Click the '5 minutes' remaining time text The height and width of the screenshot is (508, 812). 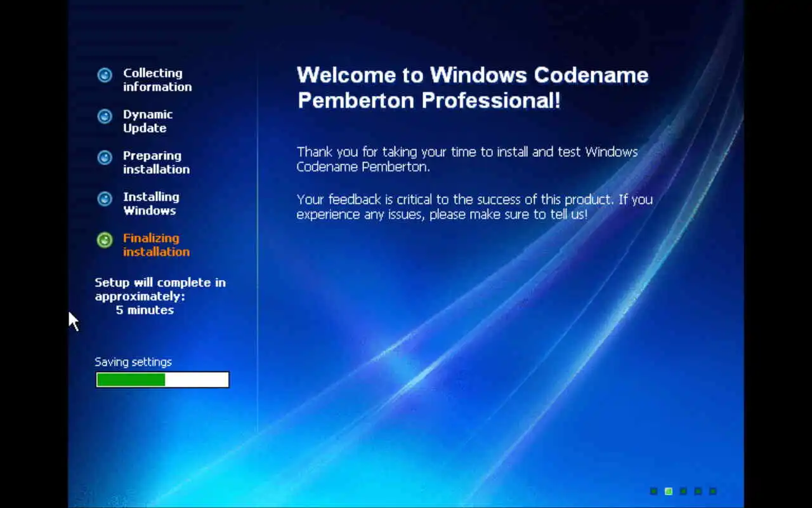tap(145, 311)
